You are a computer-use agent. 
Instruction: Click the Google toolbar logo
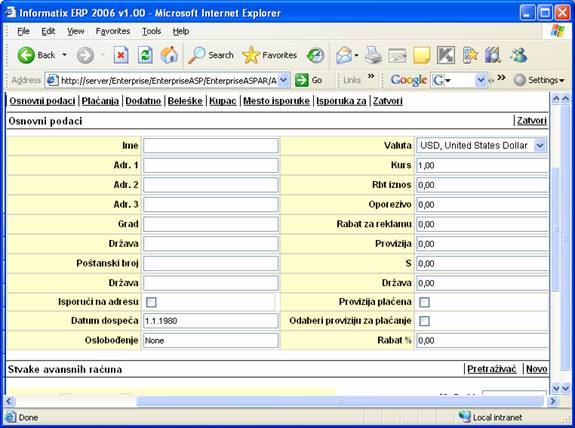(408, 80)
